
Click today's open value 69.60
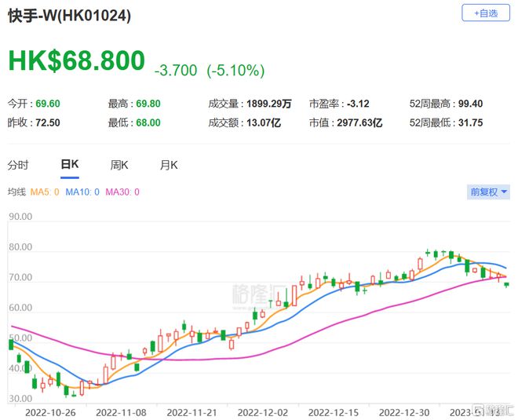(x=48, y=104)
